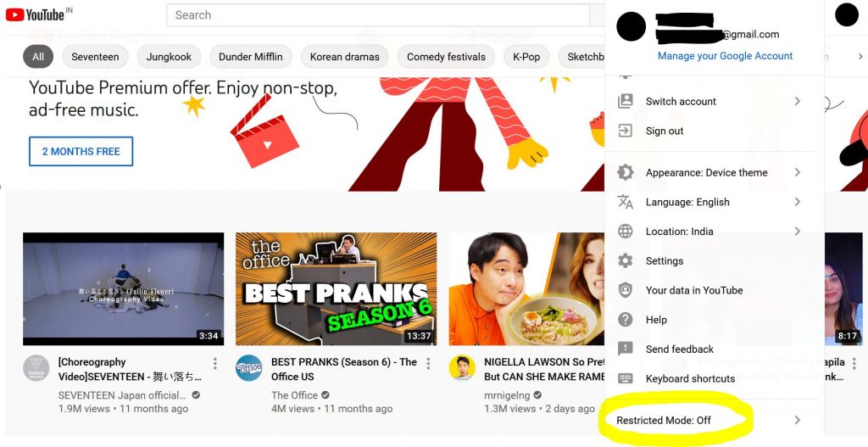
Task: Click the Sign out icon
Action: point(625,131)
